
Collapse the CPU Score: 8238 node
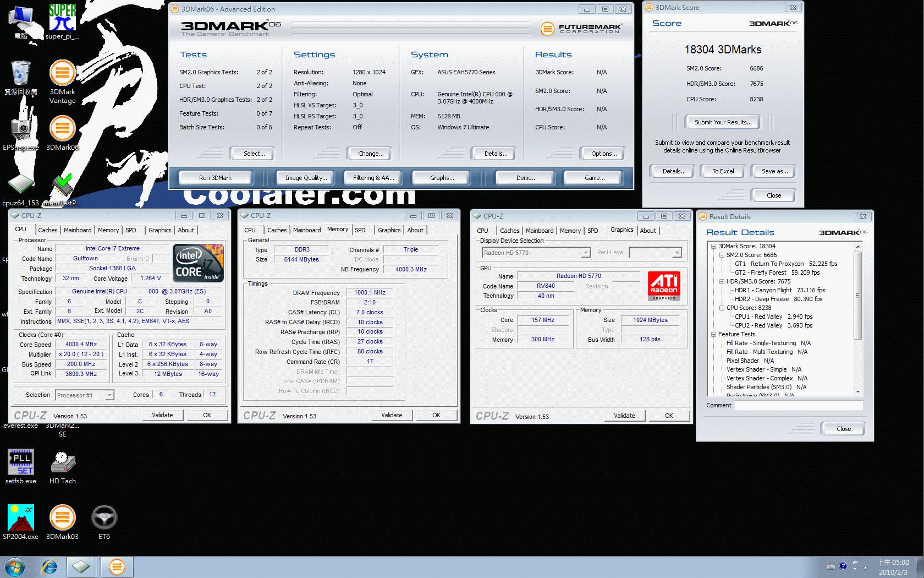tap(722, 308)
